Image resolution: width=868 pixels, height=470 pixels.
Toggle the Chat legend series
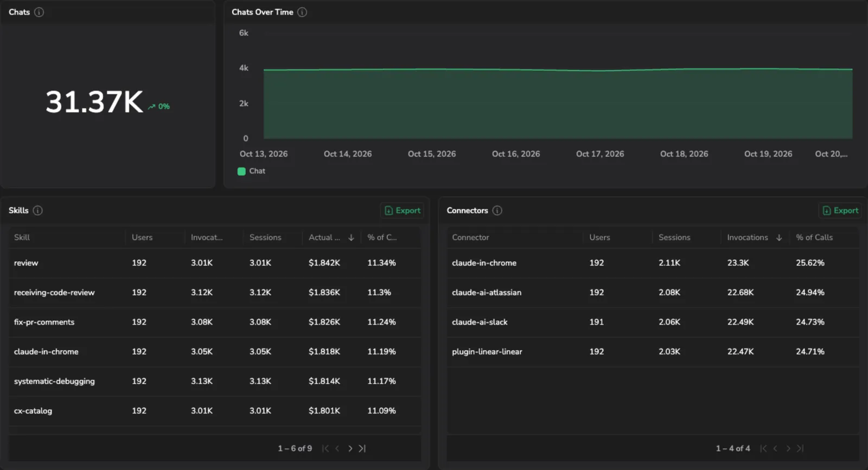(251, 171)
